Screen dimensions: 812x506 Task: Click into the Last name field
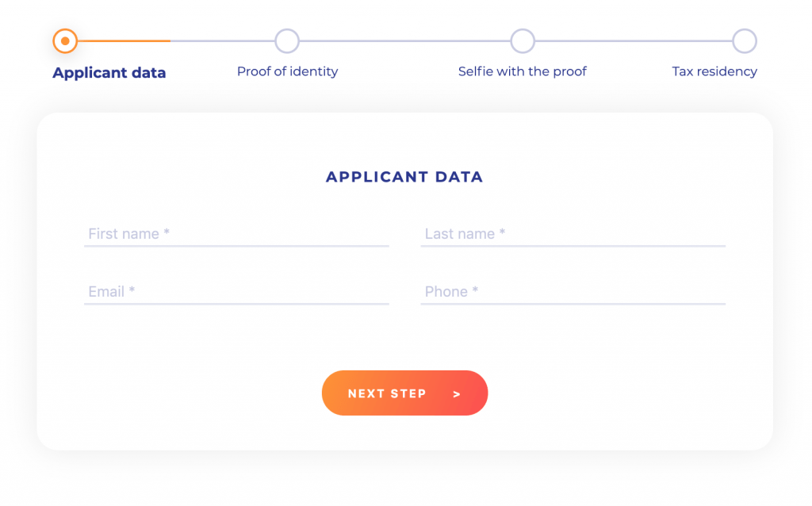[573, 234]
